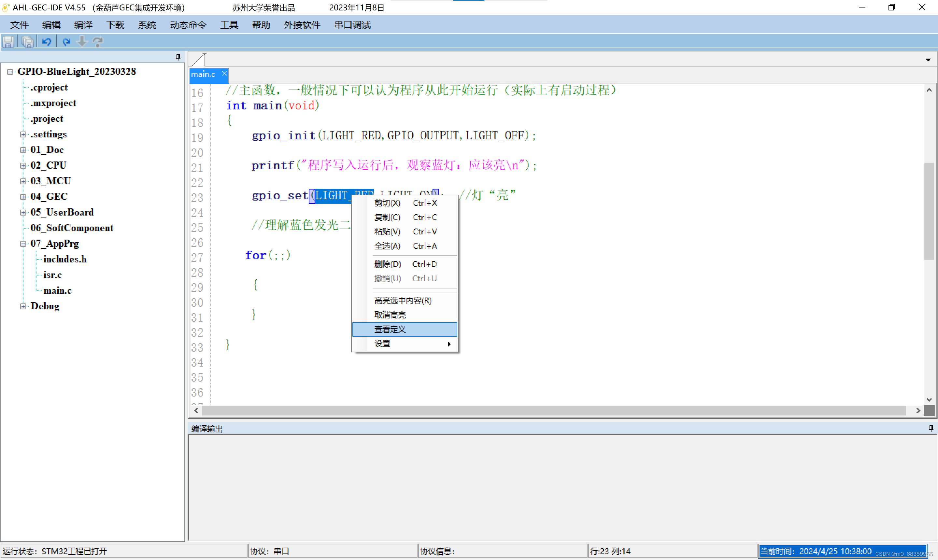Expand the 03_MCU folder
The width and height of the screenshot is (938, 560).
23,181
